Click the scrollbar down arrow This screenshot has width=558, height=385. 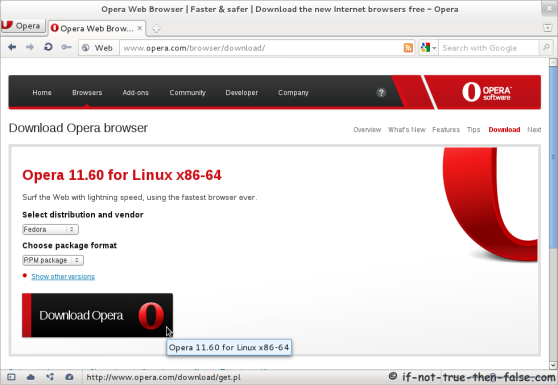pos(553,365)
